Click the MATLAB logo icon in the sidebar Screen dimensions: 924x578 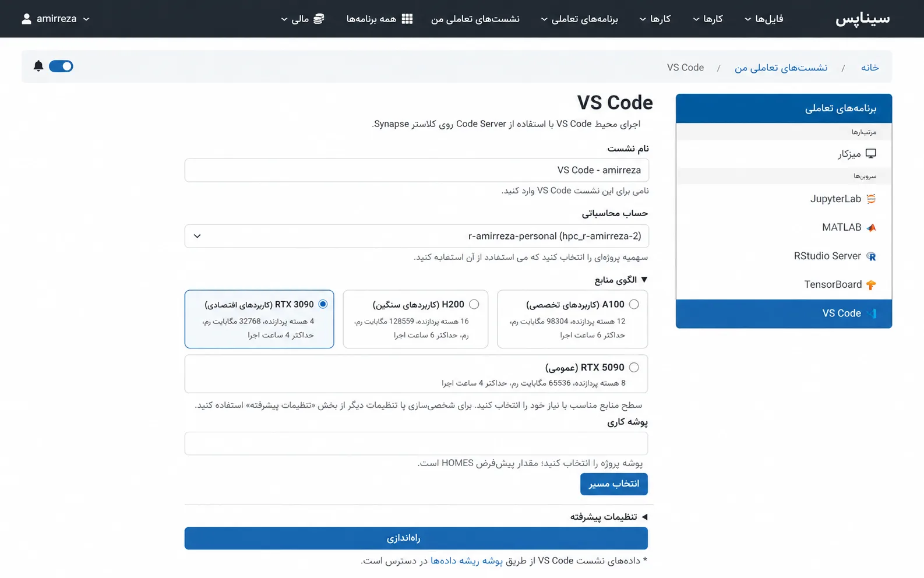[871, 227]
